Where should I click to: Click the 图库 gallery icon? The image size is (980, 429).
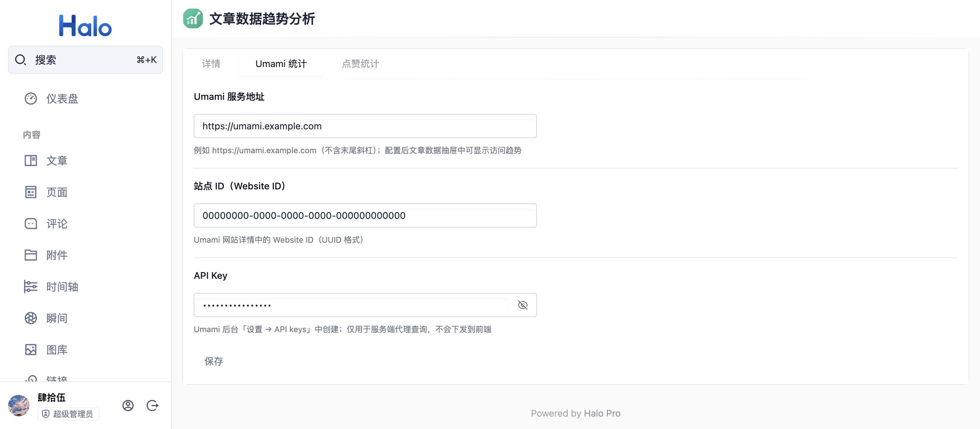(31, 350)
